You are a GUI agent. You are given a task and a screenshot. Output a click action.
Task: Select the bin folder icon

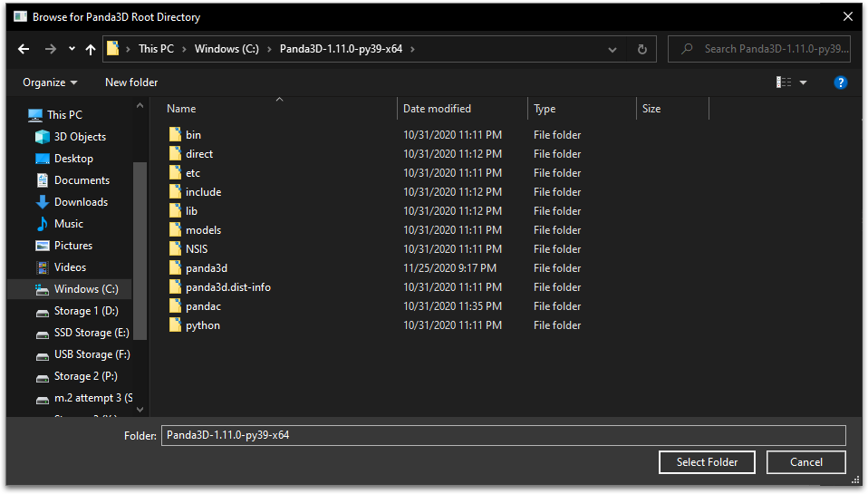[x=175, y=134]
